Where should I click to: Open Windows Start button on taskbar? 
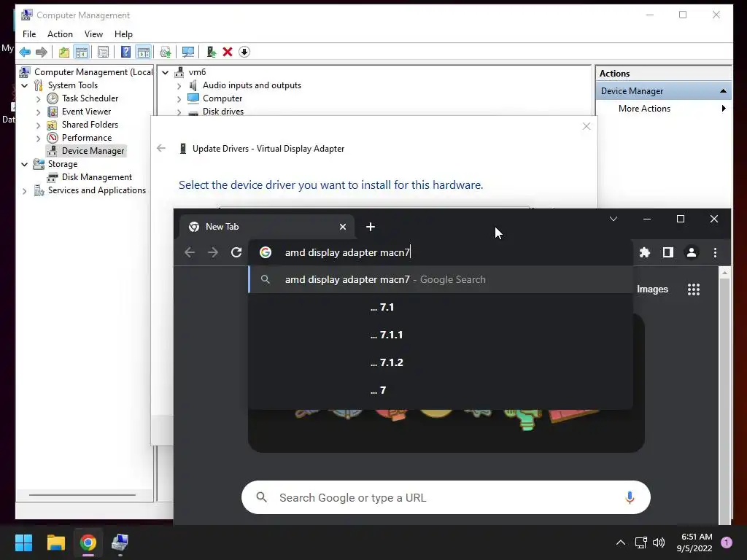(23, 542)
